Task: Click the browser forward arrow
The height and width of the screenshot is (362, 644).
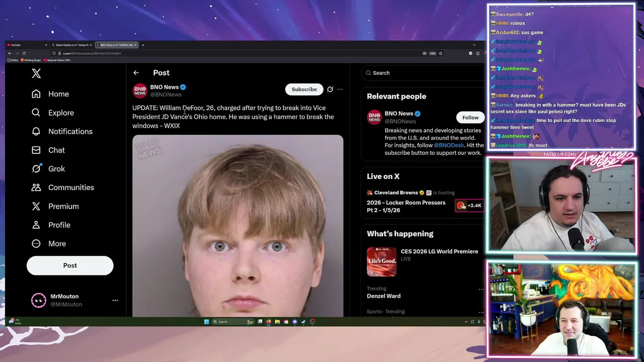Action: click(17, 53)
